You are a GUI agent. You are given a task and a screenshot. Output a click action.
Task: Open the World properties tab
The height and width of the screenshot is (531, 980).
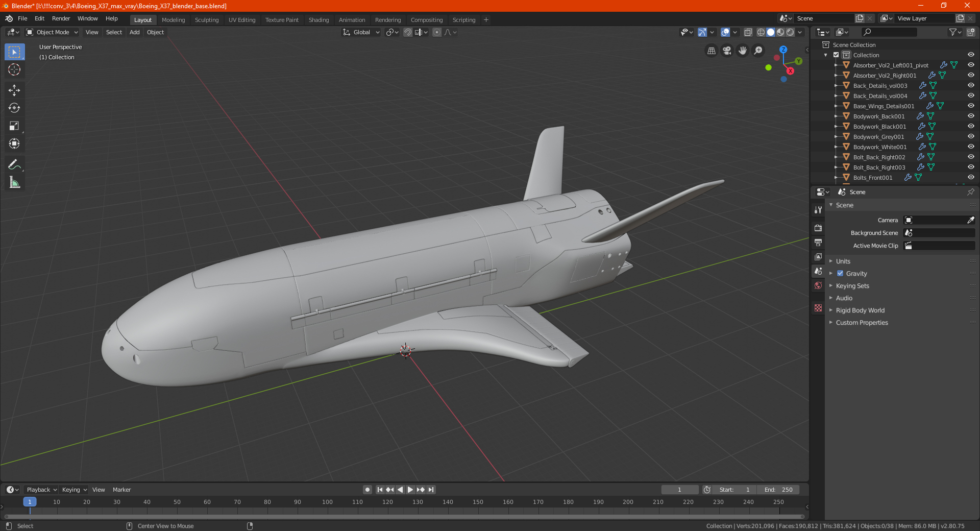point(818,285)
